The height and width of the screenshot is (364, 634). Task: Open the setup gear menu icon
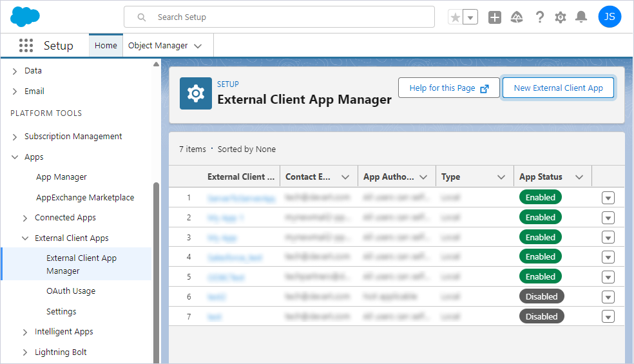coord(561,17)
